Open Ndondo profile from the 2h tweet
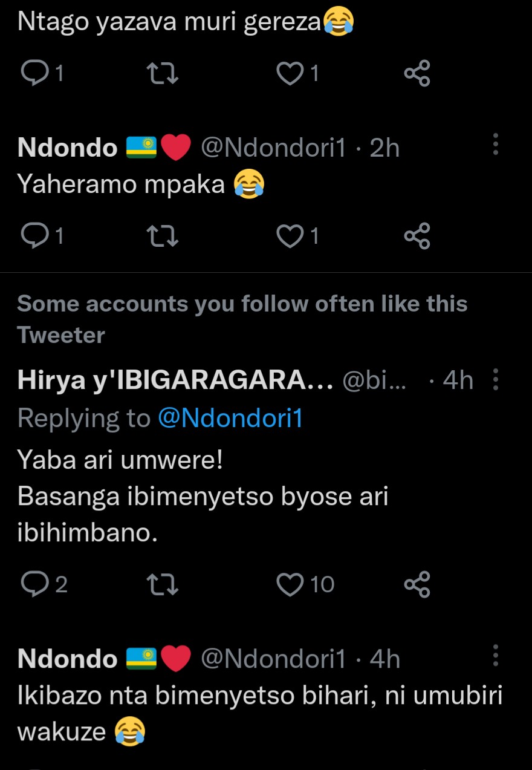Image resolution: width=532 pixels, height=770 pixels. tap(68, 148)
